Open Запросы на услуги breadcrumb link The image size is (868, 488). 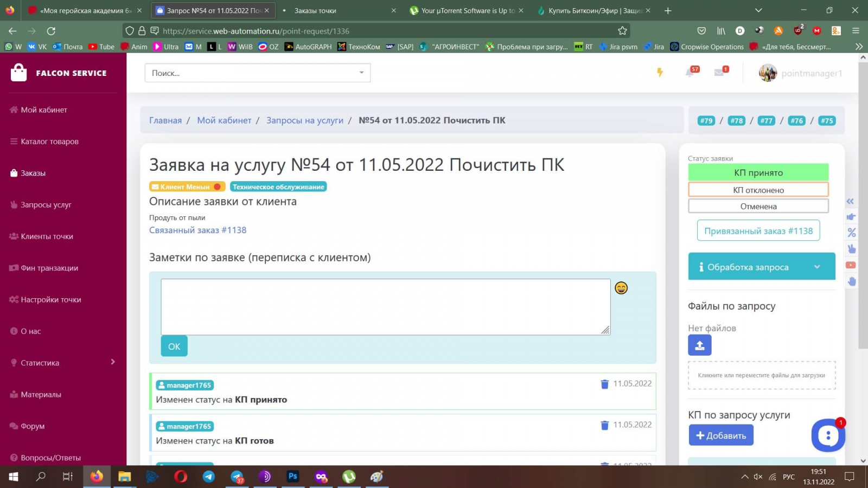[x=305, y=120]
